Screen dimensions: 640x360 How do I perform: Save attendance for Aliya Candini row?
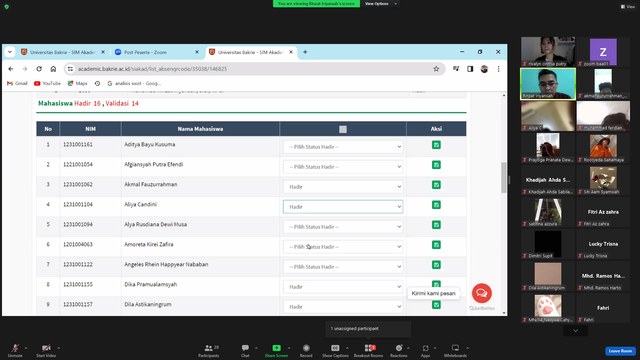point(436,205)
